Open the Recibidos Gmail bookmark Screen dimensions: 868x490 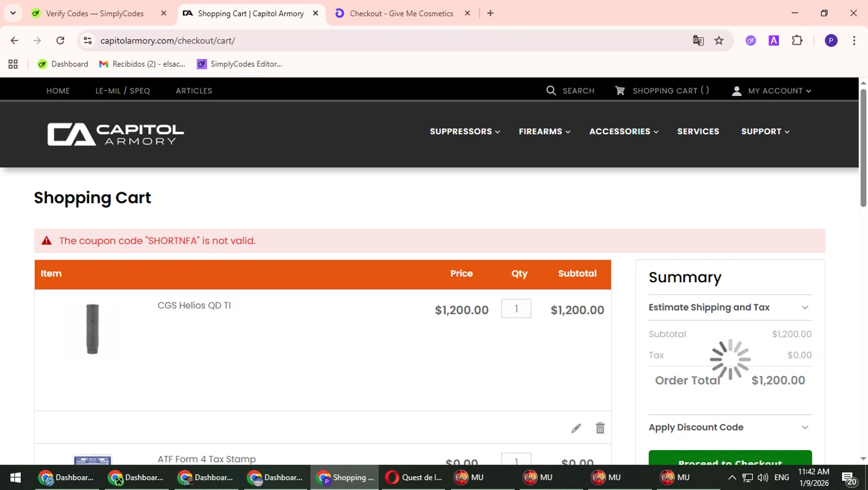(142, 64)
